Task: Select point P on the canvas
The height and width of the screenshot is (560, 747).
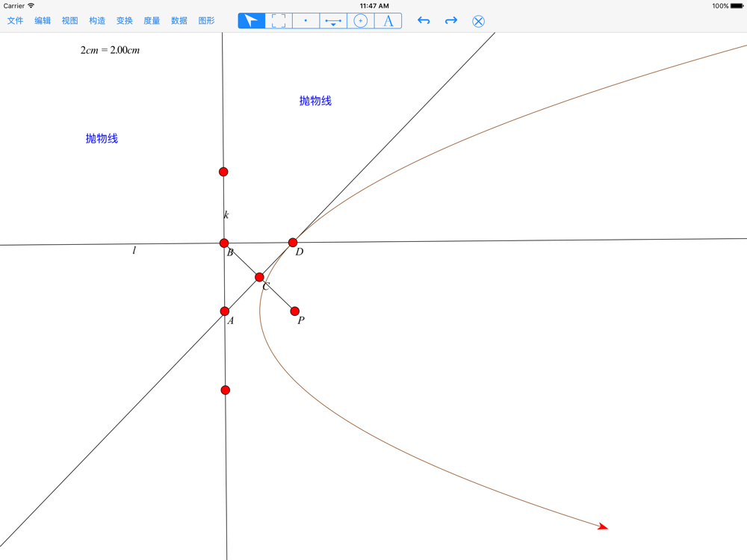Action: coord(295,311)
